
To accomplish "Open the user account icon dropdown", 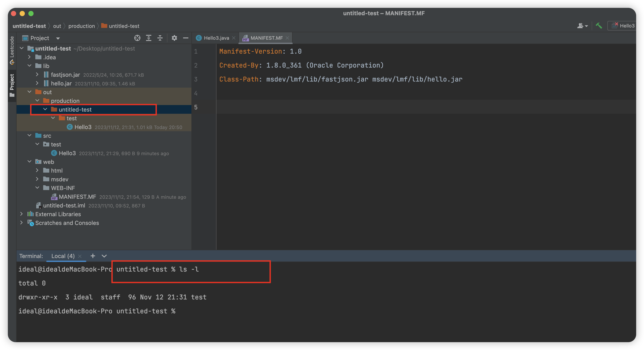I will (x=582, y=26).
